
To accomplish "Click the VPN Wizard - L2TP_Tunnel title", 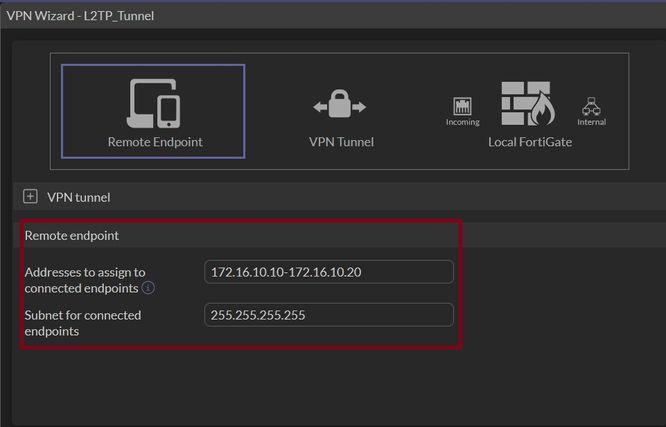I will pyautogui.click(x=80, y=15).
